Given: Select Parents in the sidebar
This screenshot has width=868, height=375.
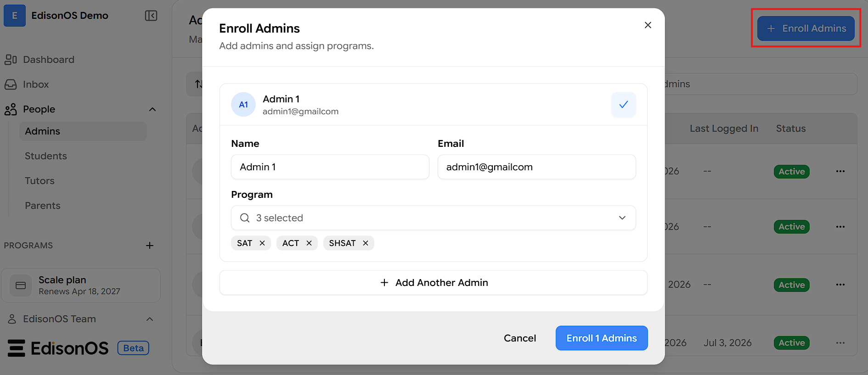Looking at the screenshot, I should 43,206.
